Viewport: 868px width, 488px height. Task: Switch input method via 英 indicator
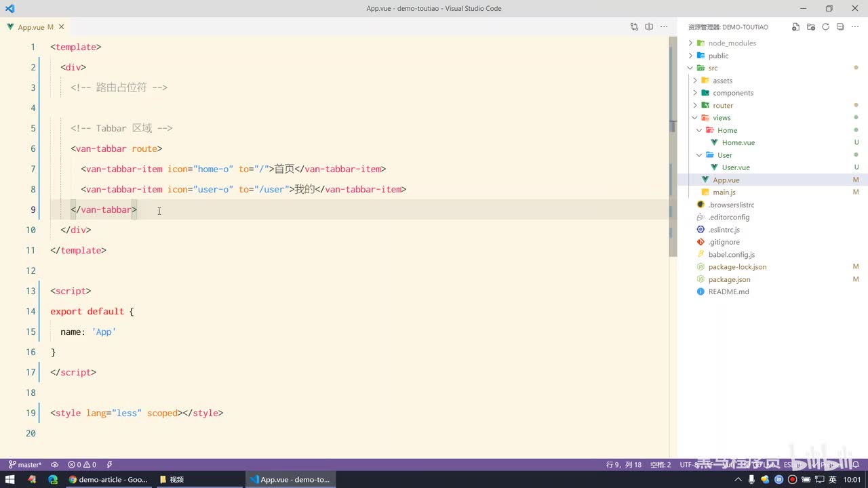[833, 479]
